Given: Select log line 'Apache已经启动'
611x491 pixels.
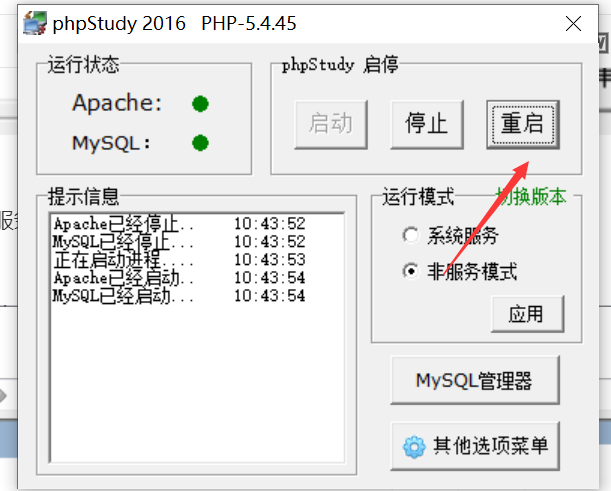Looking at the screenshot, I should (179, 278).
